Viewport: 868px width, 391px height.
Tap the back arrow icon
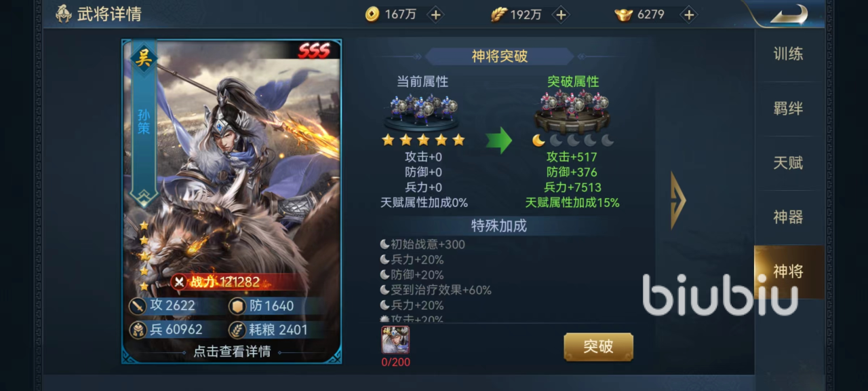pyautogui.click(x=789, y=14)
